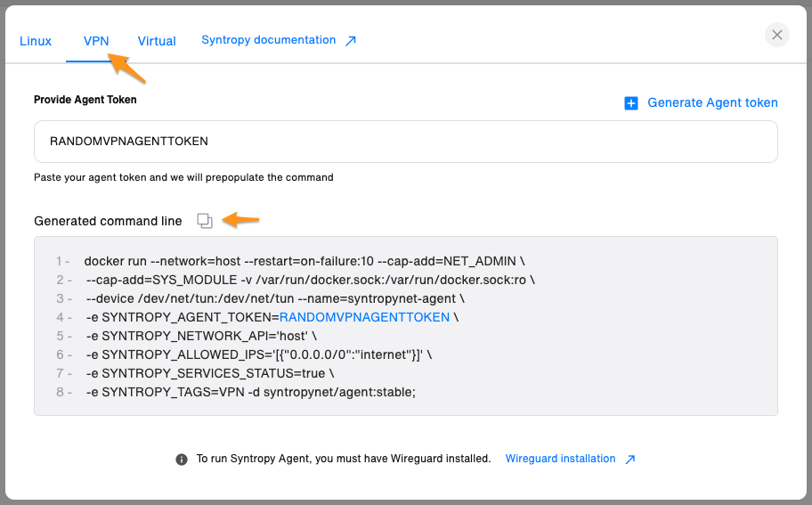The image size is (812, 505).
Task: Click the info icon near the Wireguard notice
Action: coord(182,460)
